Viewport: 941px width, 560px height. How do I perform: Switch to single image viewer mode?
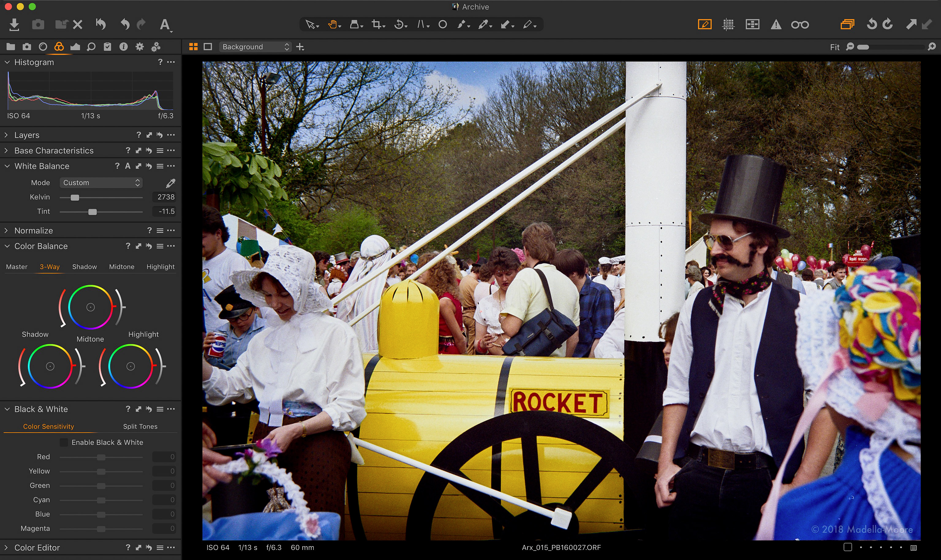click(208, 47)
